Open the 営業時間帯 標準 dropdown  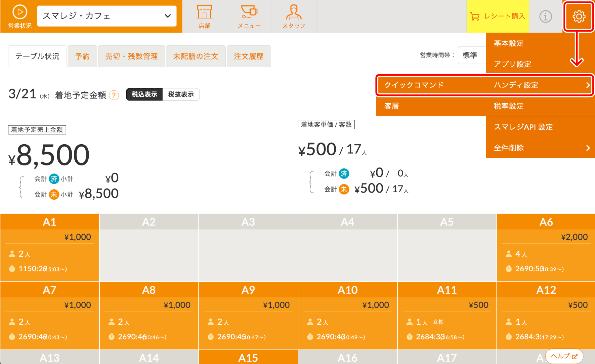472,55
